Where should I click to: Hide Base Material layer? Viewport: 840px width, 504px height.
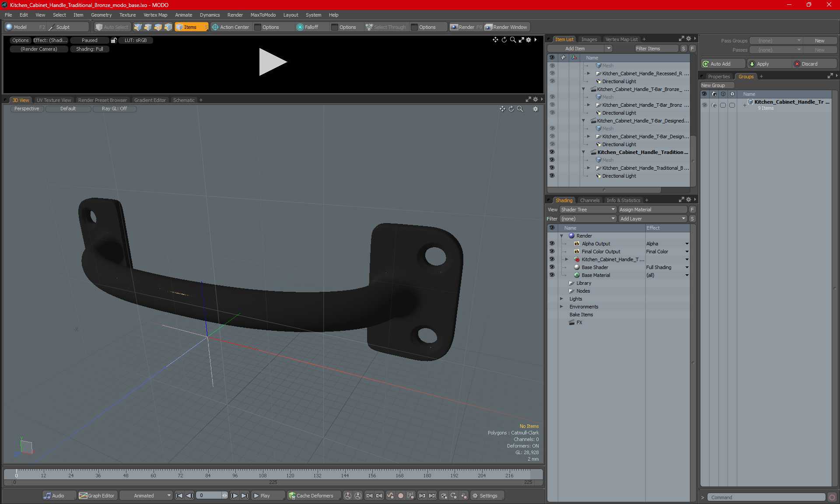click(x=552, y=275)
